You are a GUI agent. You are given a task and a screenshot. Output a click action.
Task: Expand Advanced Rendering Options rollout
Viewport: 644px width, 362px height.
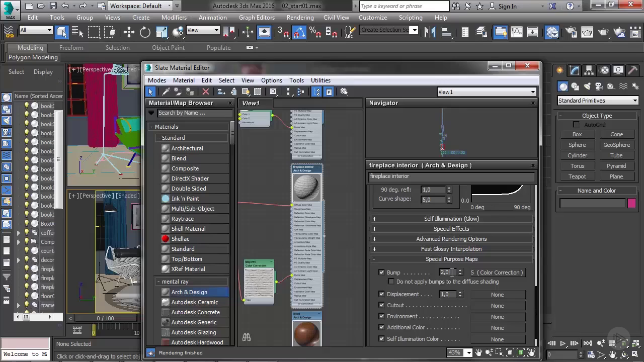451,239
